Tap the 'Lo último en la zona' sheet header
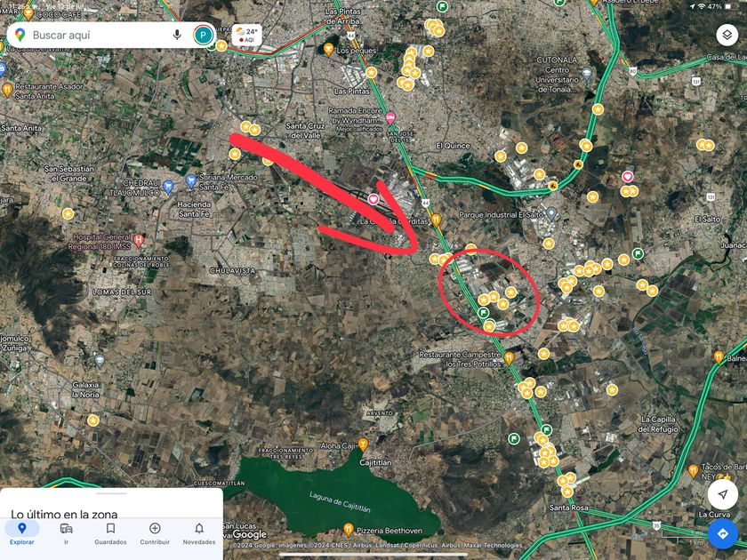Image resolution: width=747 pixels, height=560 pixels. [x=64, y=514]
